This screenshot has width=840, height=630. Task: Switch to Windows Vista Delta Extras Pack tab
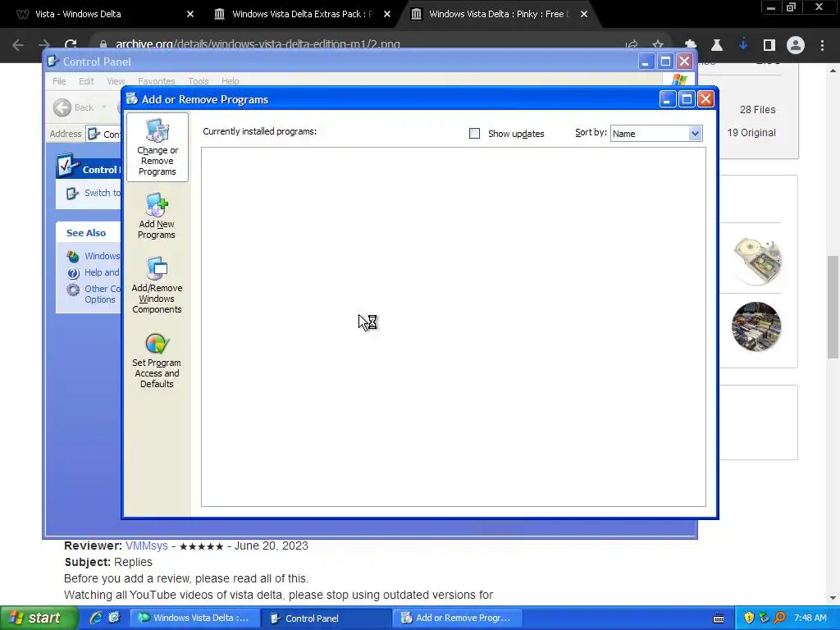point(302,14)
